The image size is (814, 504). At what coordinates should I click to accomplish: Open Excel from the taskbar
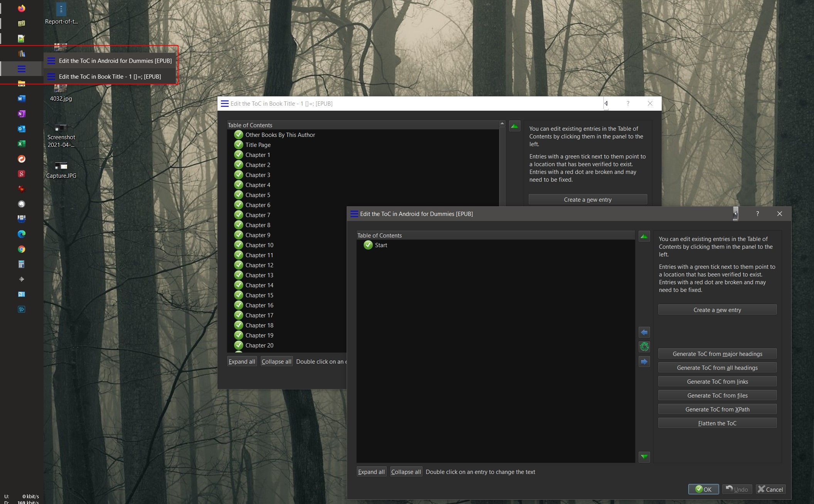pyautogui.click(x=22, y=144)
